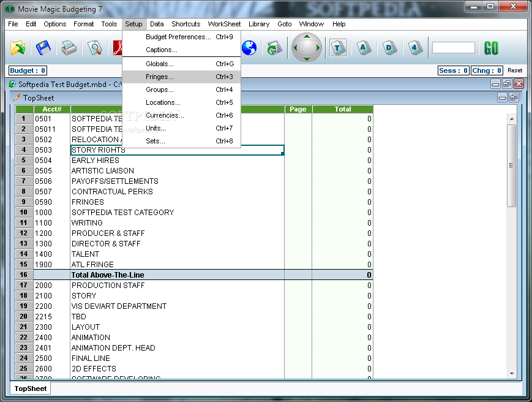532x402 pixels.
Task: Click the Total column header
Action: (343, 109)
